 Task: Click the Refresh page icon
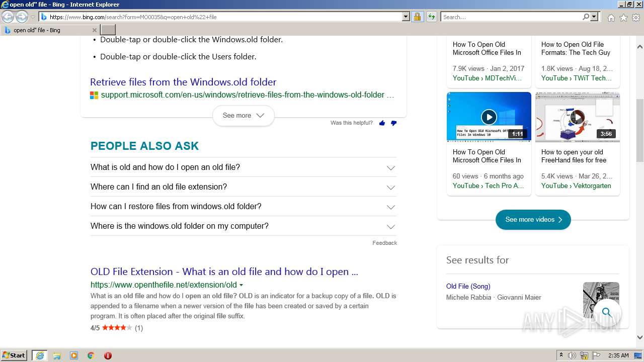click(431, 17)
